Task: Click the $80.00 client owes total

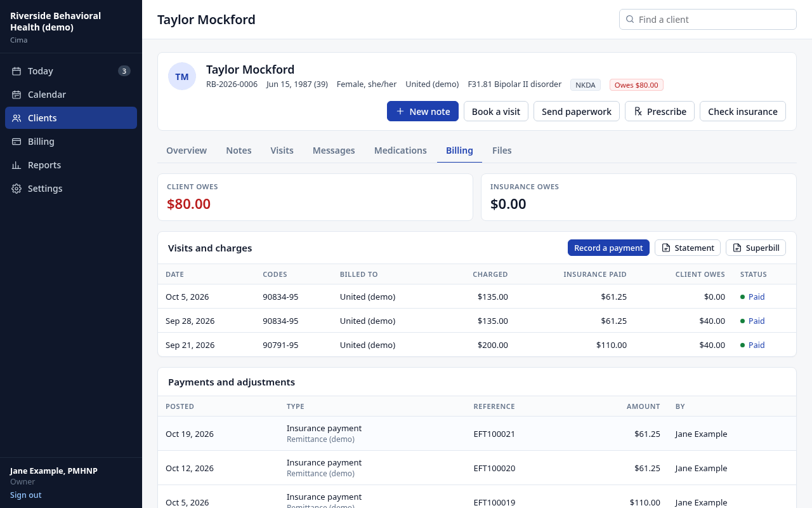Action: [188, 204]
